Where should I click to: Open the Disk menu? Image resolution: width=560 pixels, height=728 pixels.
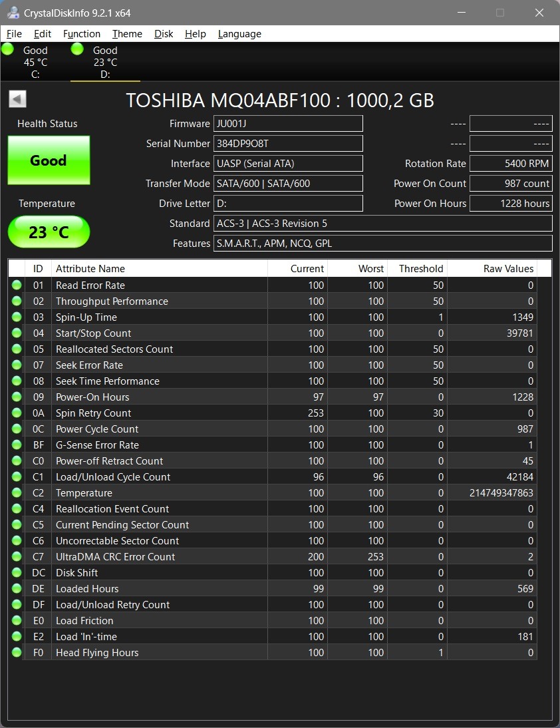164,34
